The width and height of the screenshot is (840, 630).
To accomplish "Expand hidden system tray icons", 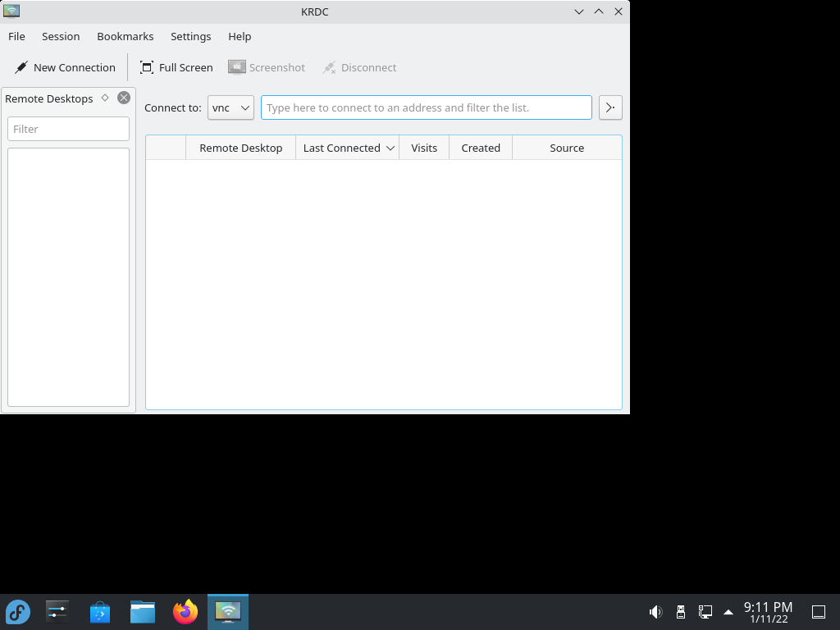I will (728, 612).
